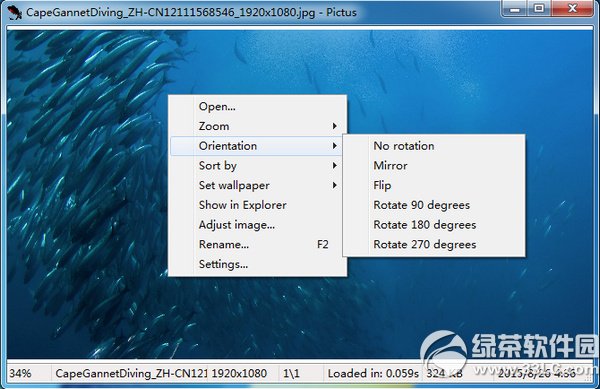Minimize the Pictus window
The height and width of the screenshot is (389, 600).
click(x=515, y=9)
